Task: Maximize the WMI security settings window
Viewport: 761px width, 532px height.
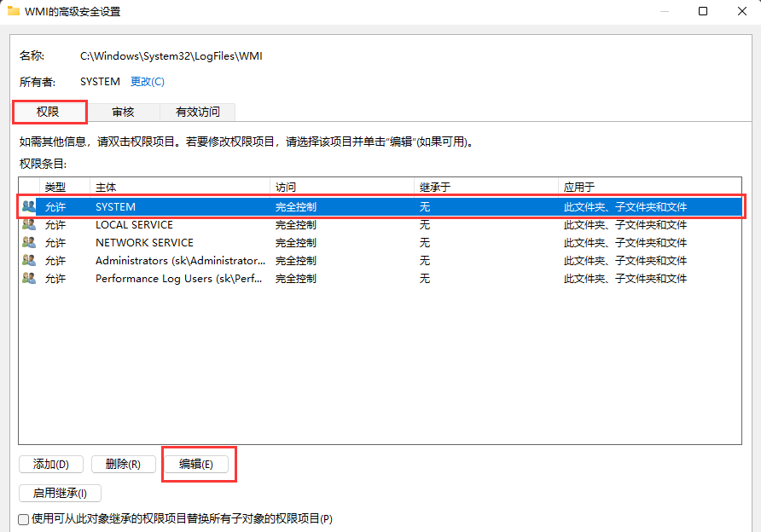Action: coord(702,12)
